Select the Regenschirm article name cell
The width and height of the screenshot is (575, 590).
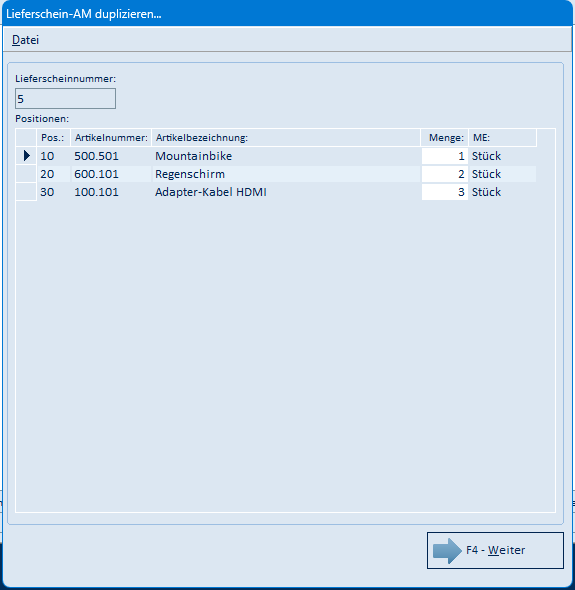tap(286, 174)
